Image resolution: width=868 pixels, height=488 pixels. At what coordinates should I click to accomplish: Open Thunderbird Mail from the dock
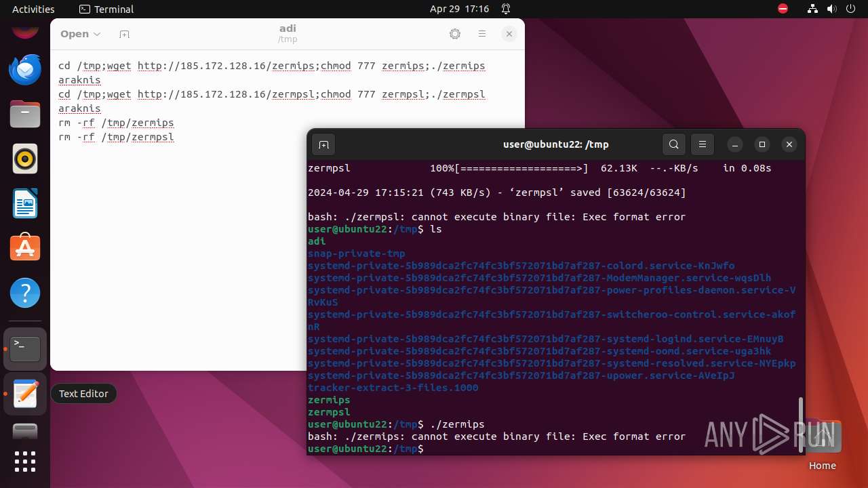point(25,69)
